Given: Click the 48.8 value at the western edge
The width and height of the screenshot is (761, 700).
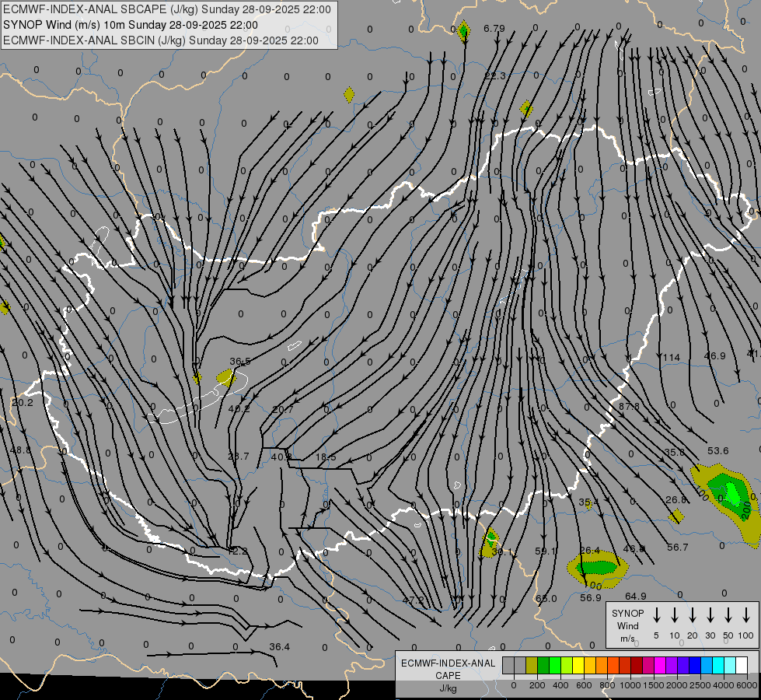Looking at the screenshot, I should tap(20, 450).
